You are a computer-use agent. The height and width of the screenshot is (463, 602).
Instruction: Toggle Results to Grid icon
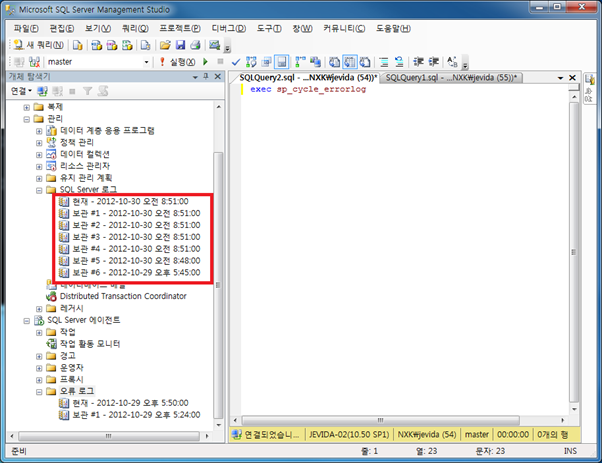pos(350,62)
